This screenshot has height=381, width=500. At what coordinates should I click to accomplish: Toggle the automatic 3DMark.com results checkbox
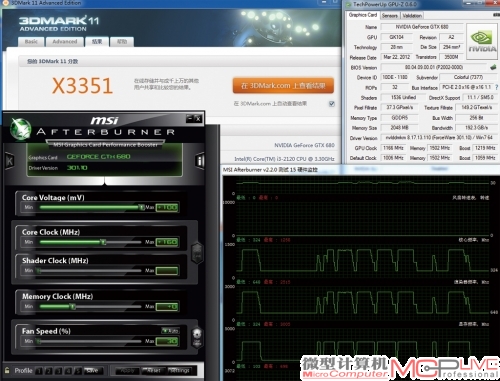[332, 104]
